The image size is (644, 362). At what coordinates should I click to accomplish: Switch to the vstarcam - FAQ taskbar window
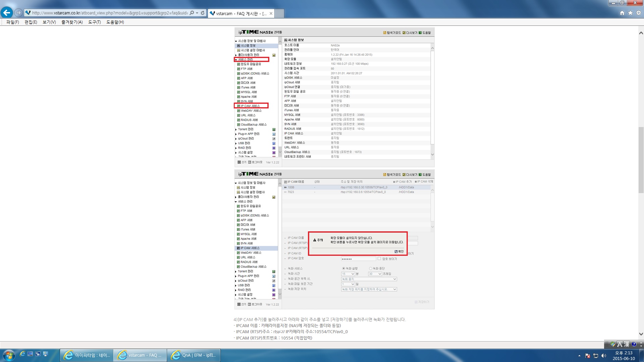[140, 355]
